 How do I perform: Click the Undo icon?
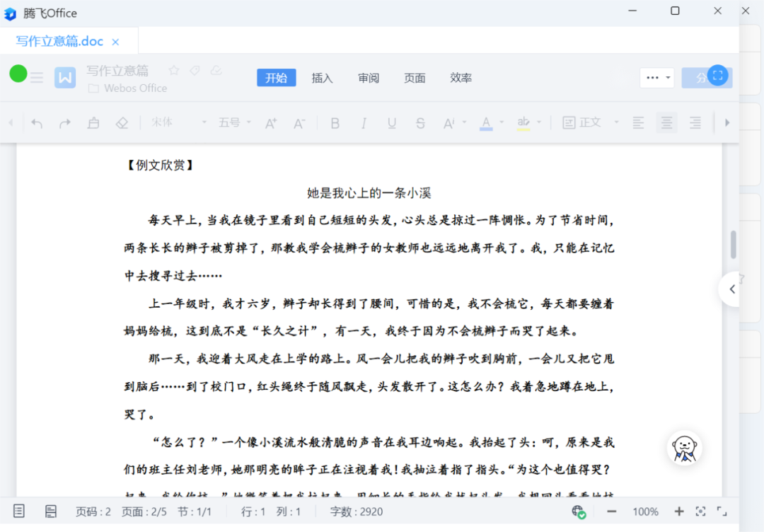[37, 122]
